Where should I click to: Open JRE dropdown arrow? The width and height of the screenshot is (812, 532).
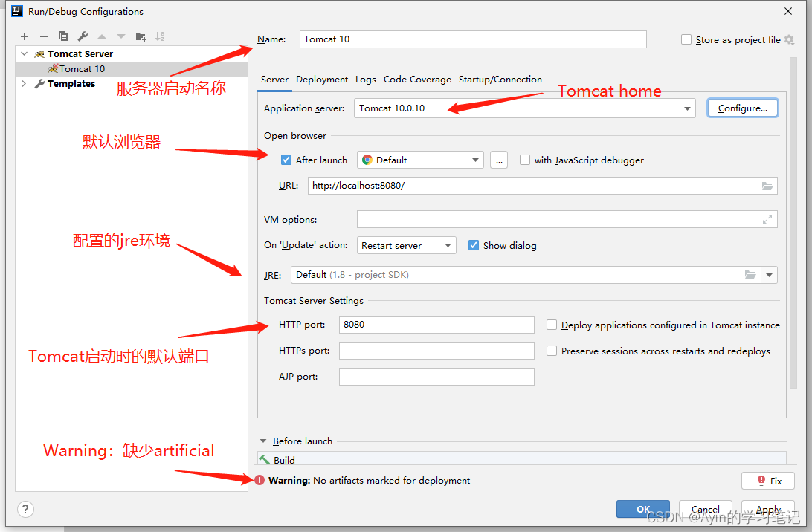(769, 275)
